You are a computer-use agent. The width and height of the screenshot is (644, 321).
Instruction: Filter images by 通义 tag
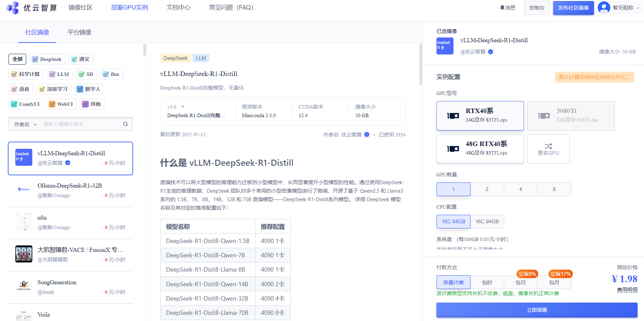pyautogui.click(x=81, y=59)
